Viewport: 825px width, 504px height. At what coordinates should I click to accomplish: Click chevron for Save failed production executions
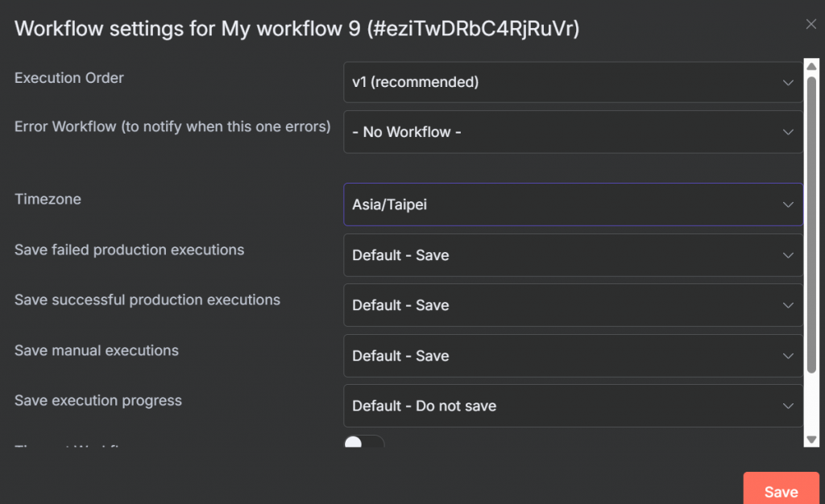click(788, 255)
